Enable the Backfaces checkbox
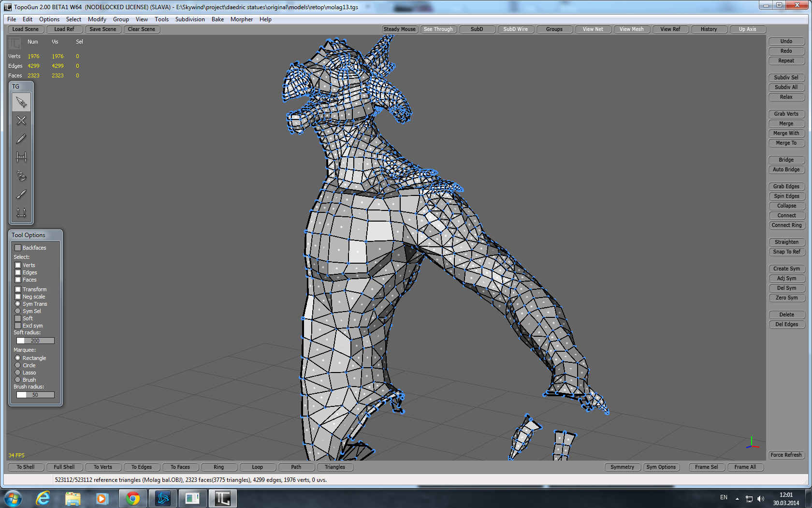812x508 pixels. click(x=18, y=248)
